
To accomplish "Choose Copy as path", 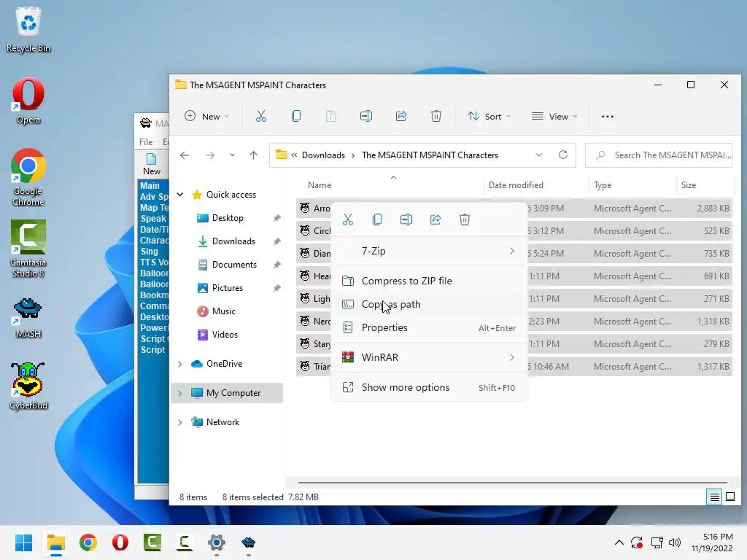I will [429, 304].
